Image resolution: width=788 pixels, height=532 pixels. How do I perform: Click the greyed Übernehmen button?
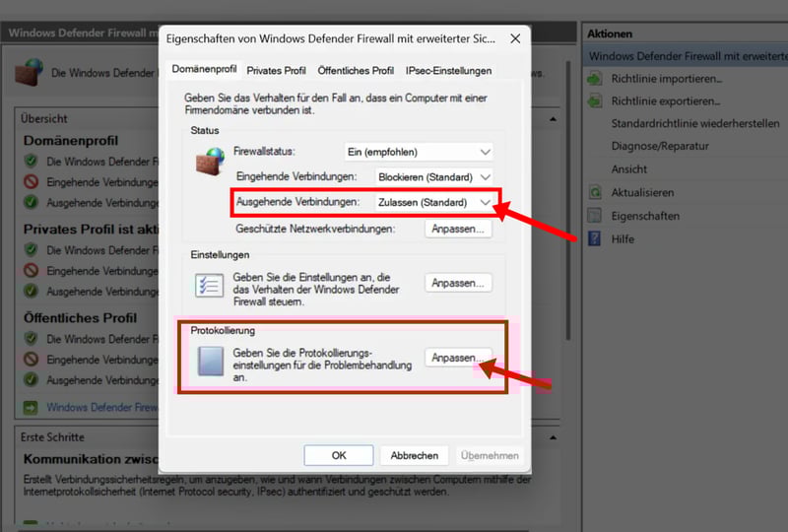490,455
